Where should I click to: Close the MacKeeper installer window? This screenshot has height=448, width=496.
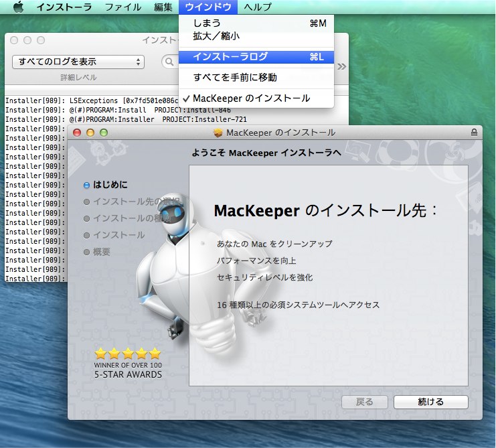tap(77, 133)
